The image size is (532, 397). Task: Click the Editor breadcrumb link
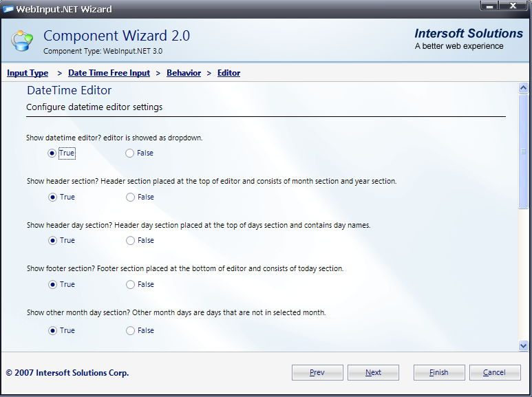click(x=228, y=73)
